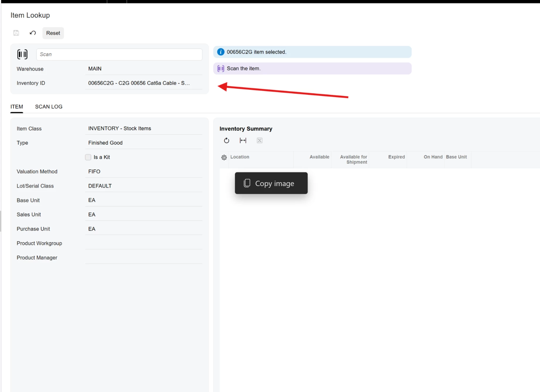Screen dimensions: 540x392
Task: Click the Product Workgroup field
Action: pos(144,243)
